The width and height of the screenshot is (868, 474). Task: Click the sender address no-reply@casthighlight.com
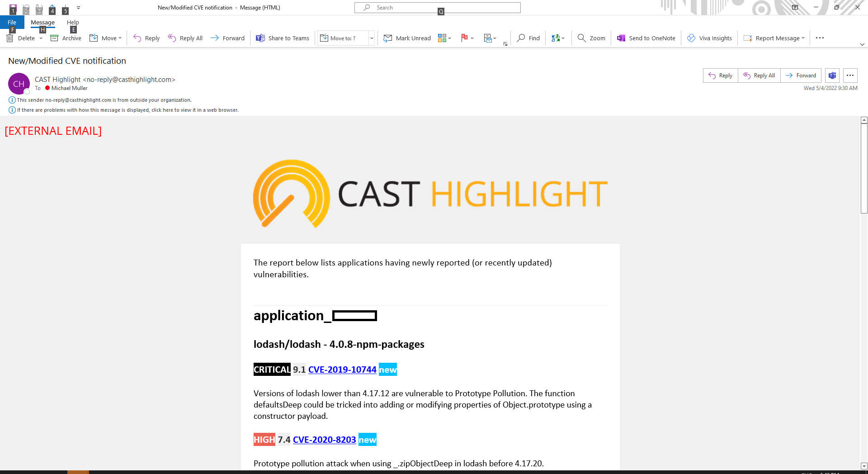click(x=129, y=80)
